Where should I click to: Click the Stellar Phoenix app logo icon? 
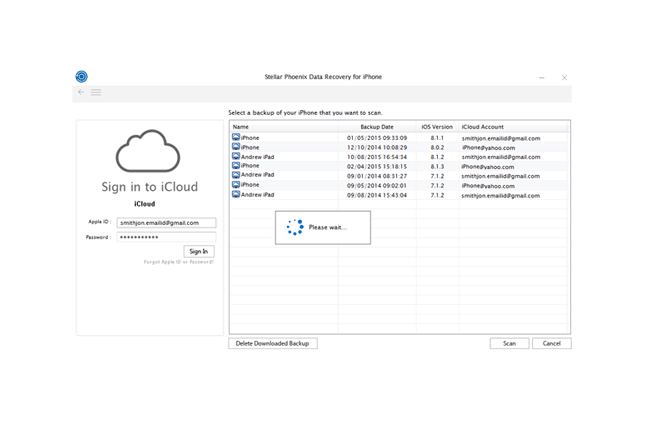pyautogui.click(x=81, y=77)
